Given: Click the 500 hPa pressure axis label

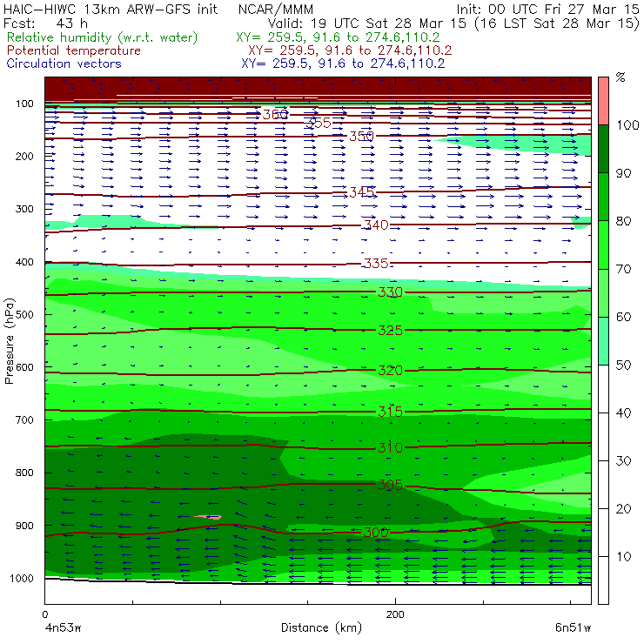Looking at the screenshot, I should click(24, 314).
